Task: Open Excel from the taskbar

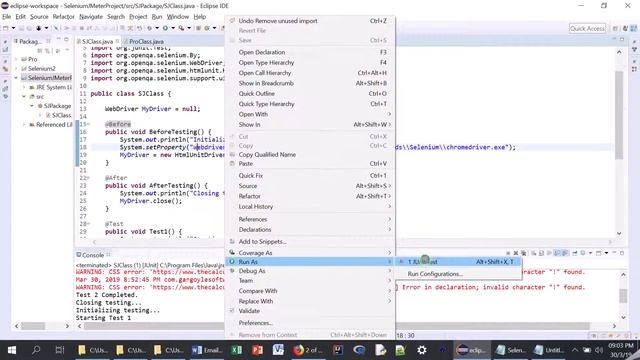Action: pyautogui.click(x=236, y=350)
